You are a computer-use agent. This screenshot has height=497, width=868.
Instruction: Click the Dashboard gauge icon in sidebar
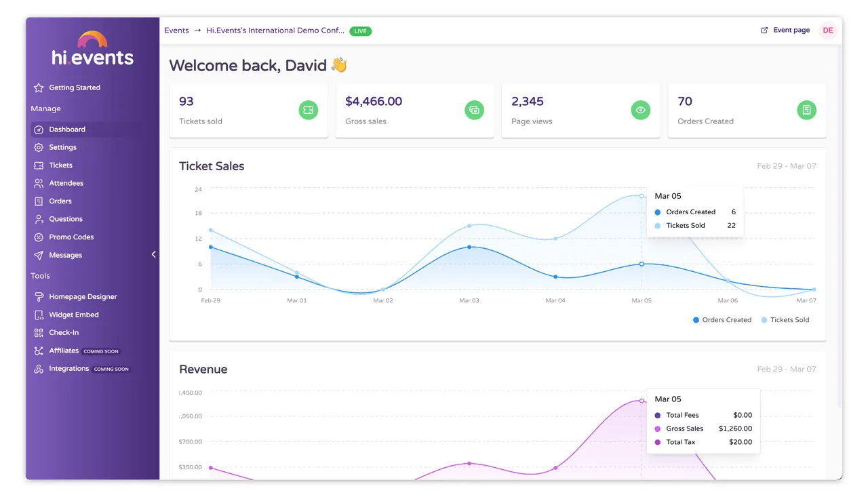click(39, 130)
